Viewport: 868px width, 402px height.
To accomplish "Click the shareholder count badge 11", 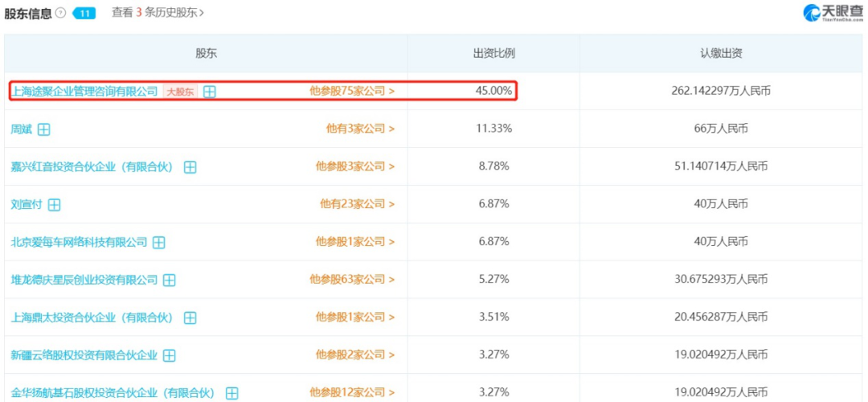I will [84, 14].
